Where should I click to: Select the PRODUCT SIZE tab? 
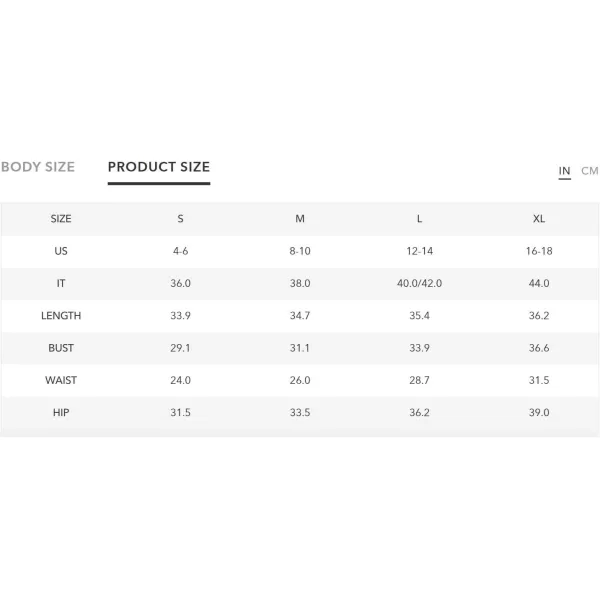point(159,167)
